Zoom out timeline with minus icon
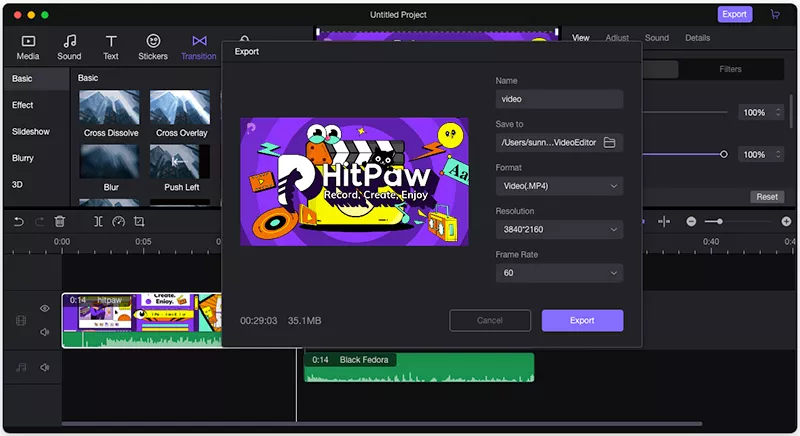 point(691,221)
